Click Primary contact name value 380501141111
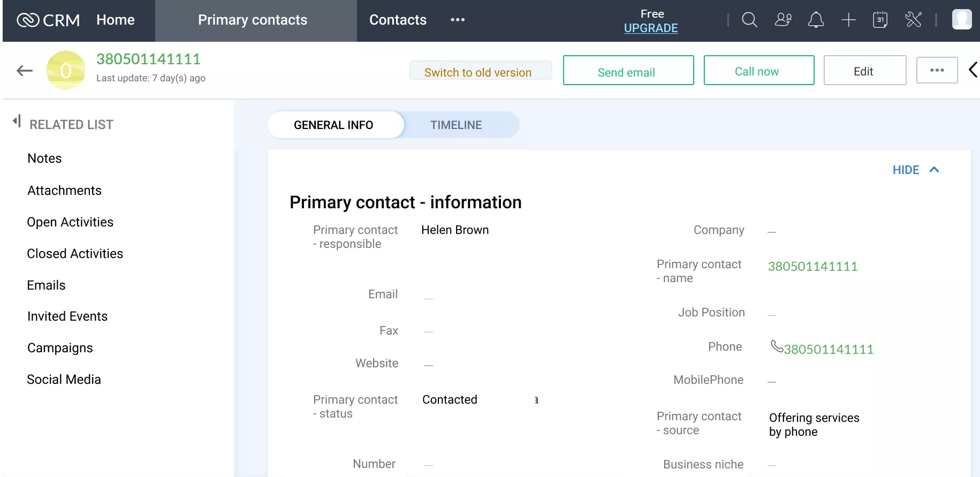Image resolution: width=980 pixels, height=477 pixels. click(812, 267)
